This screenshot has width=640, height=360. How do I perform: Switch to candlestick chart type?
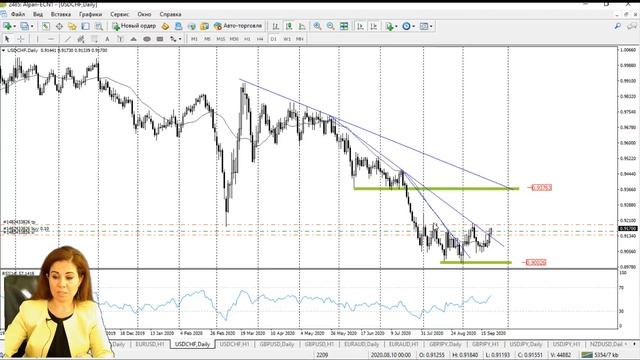289,26
